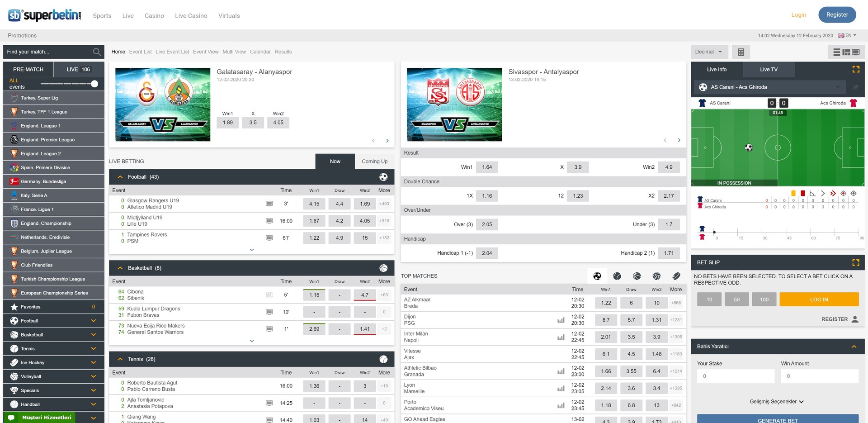The width and height of the screenshot is (868, 423).
Task: Toggle the LIVE 106 mode
Action: pyautogui.click(x=79, y=69)
